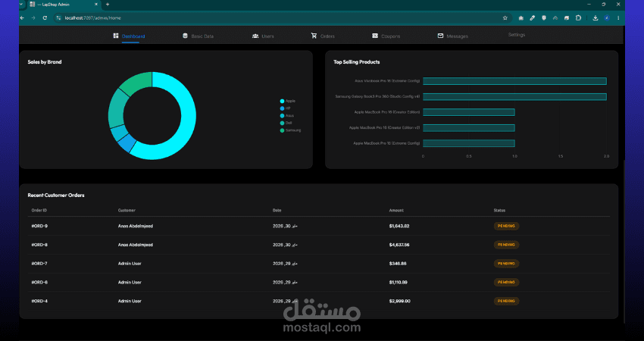
Task: Go to Basic Data section
Action: pyautogui.click(x=198, y=36)
